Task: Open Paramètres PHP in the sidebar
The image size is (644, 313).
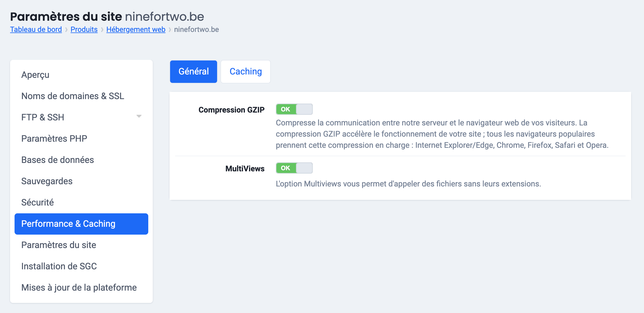Action: coord(54,139)
